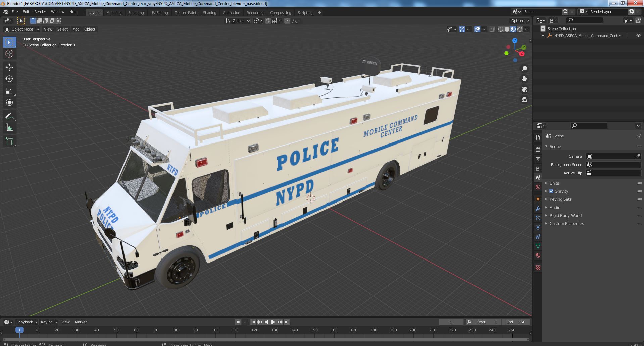Toggle X-ray display
Image resolution: width=644 pixels, height=346 pixels.
click(492, 29)
